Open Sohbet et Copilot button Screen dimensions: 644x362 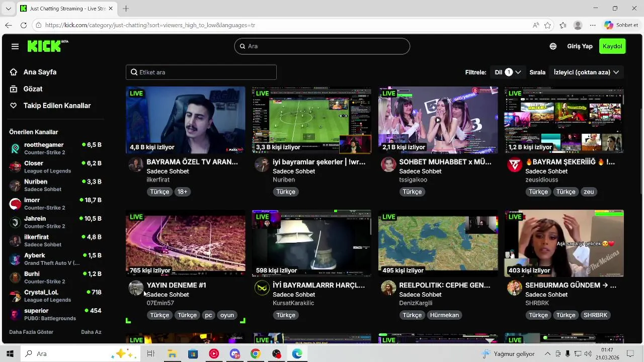622,25
